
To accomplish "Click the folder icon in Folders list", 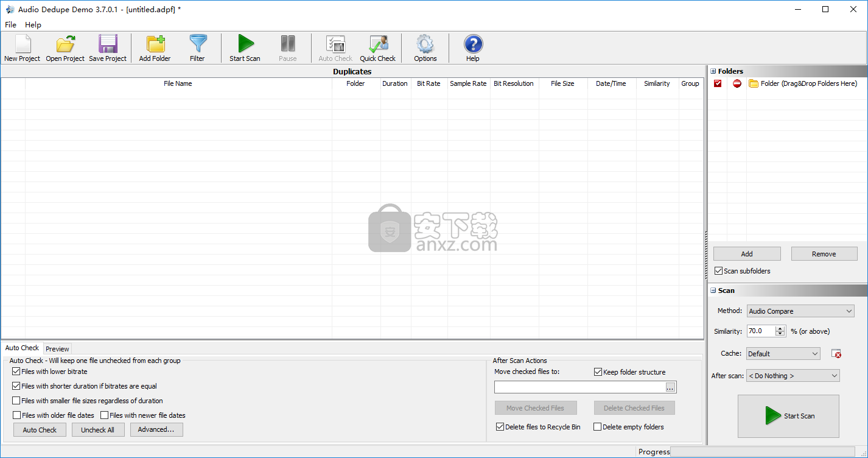I will point(754,83).
